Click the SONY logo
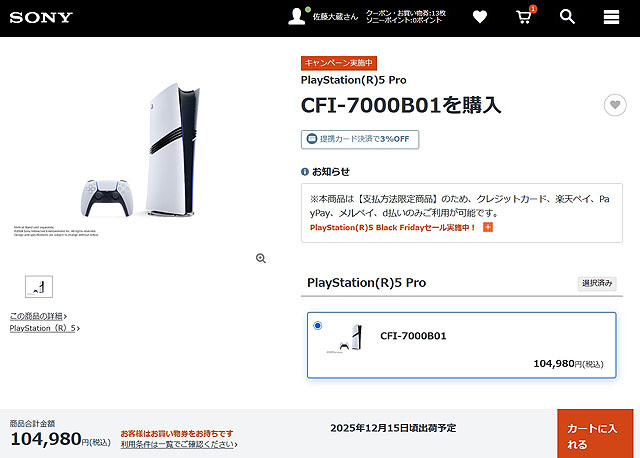 41,18
